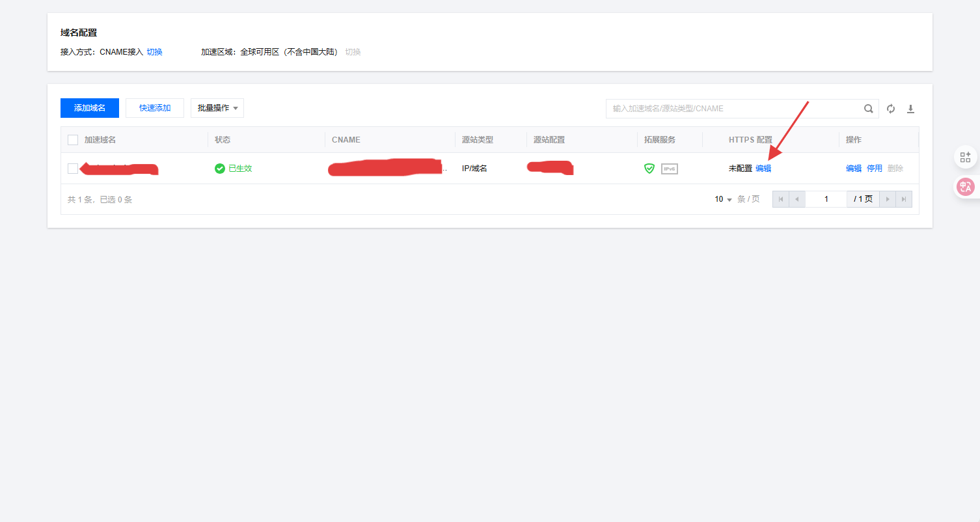Click the IP/域名 cell
This screenshot has height=522, width=980.
(x=474, y=169)
